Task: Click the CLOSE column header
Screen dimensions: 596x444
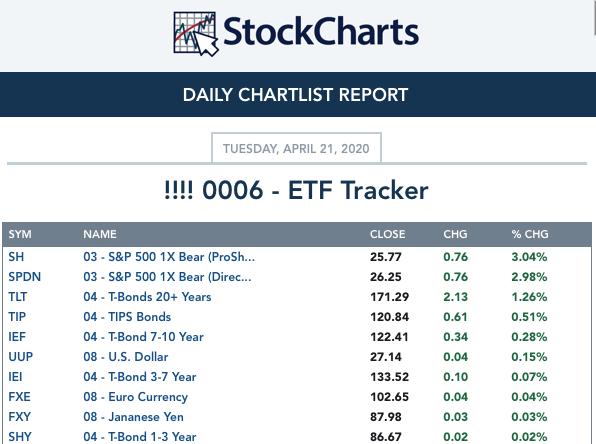Action: tap(388, 234)
